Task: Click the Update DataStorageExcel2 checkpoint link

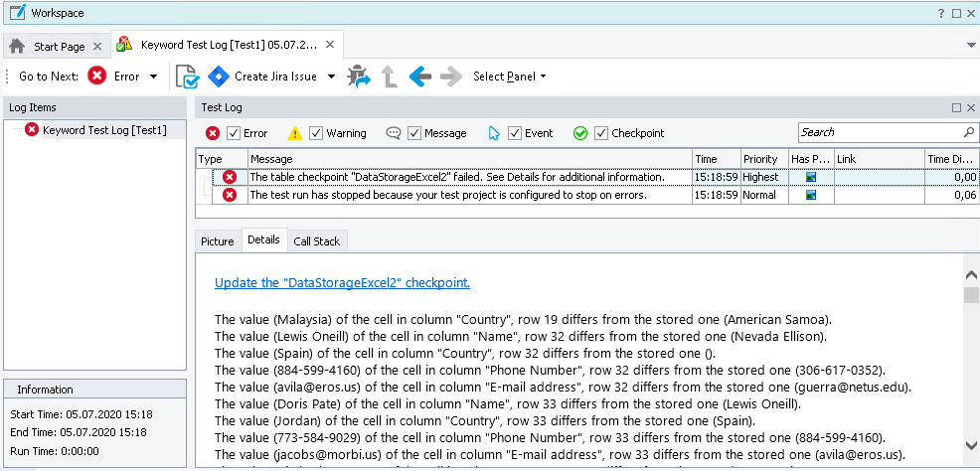Action: point(342,283)
